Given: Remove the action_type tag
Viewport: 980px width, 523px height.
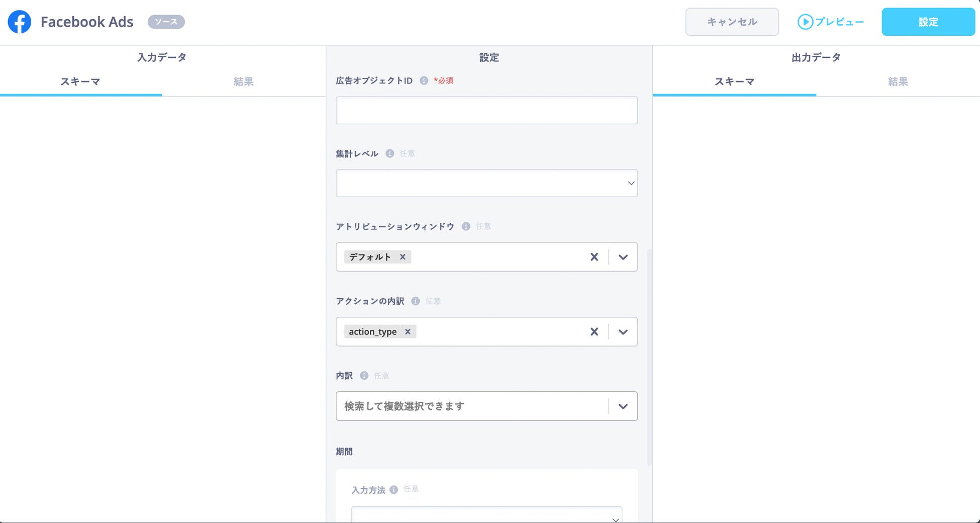Looking at the screenshot, I should pyautogui.click(x=408, y=332).
